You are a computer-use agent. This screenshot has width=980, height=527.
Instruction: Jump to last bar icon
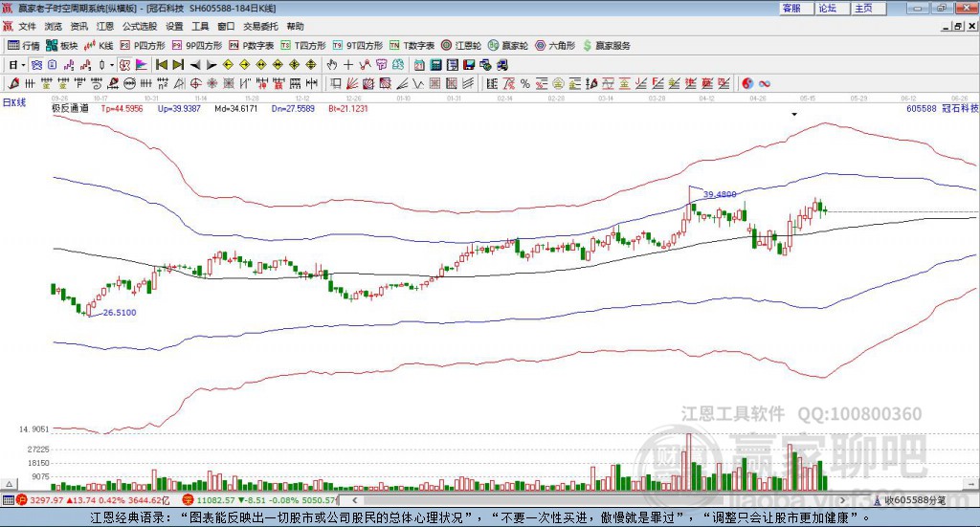pyautogui.click(x=178, y=65)
